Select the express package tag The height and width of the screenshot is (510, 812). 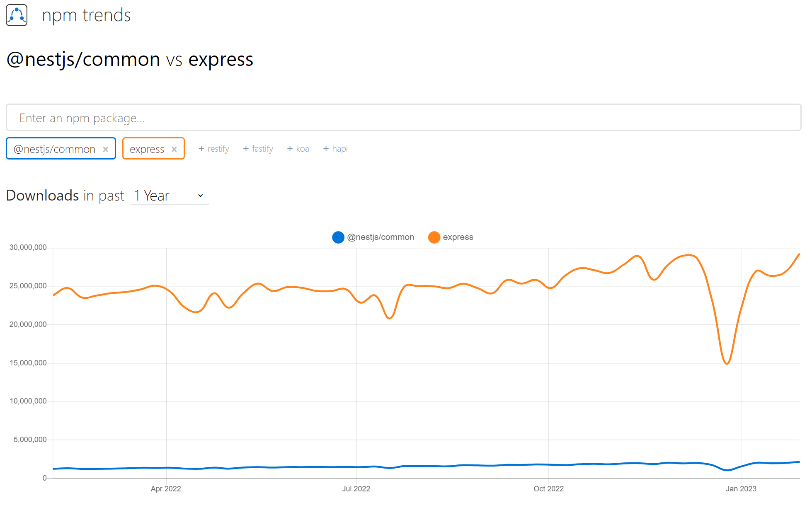(153, 148)
